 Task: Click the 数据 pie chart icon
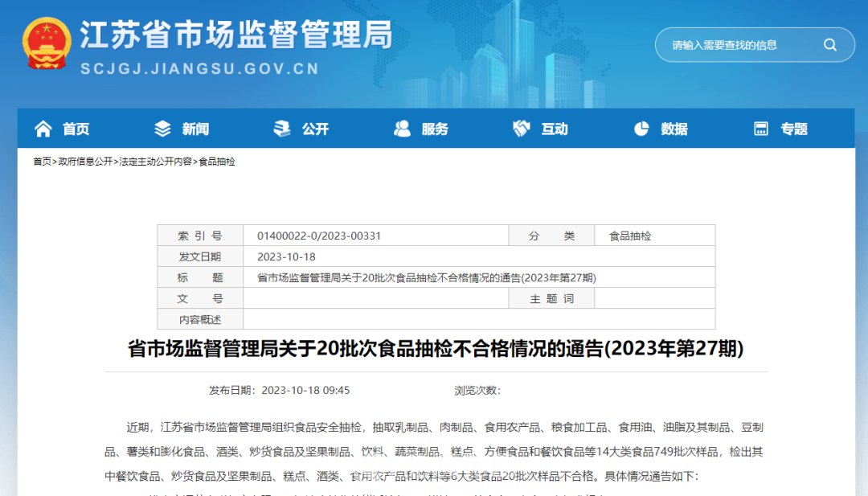click(641, 129)
